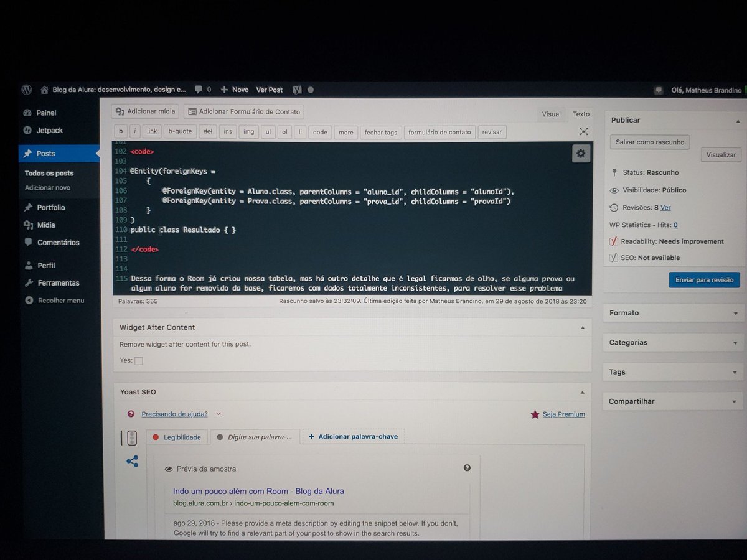Screen dimensions: 747x560
Task: Click Seja Premium link
Action: tap(563, 414)
